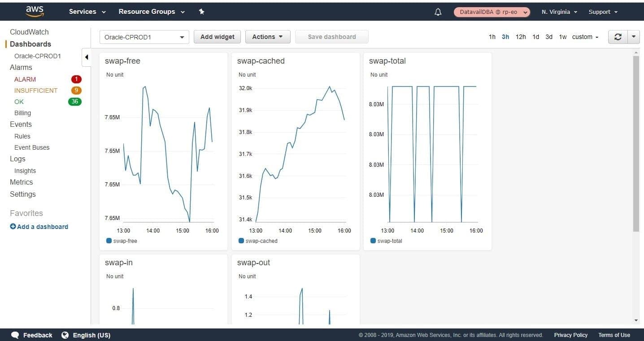Click Add a dashboard link
The width and height of the screenshot is (644, 341).
click(43, 227)
